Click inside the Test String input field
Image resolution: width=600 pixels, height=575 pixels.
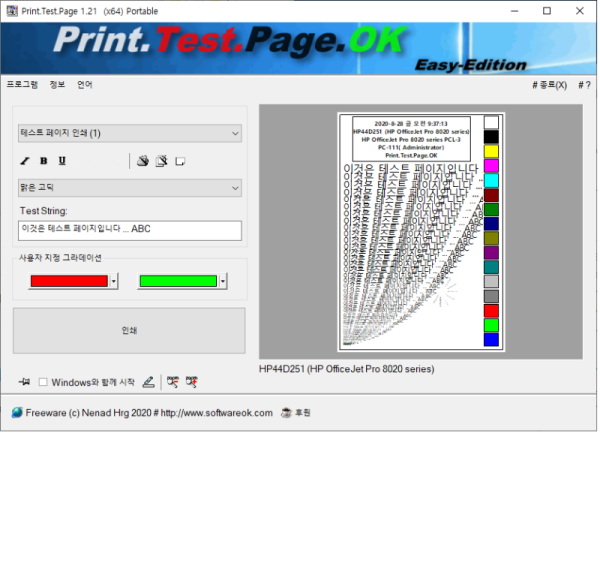pyautogui.click(x=130, y=231)
